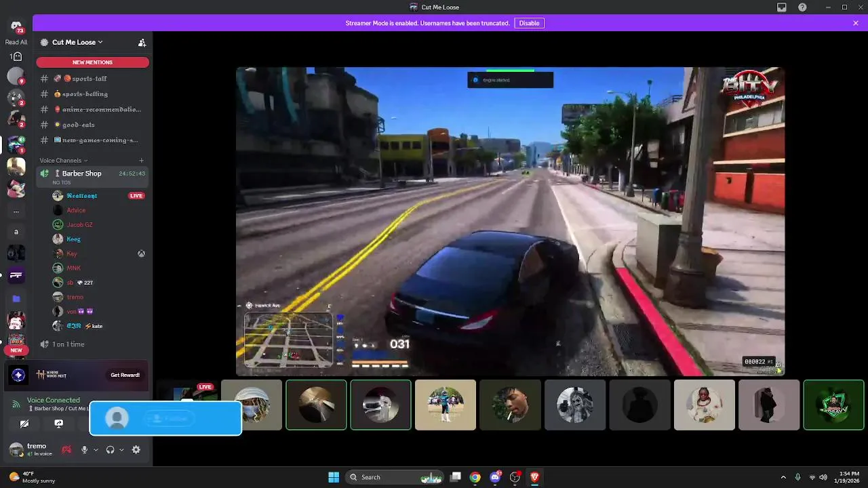Jump to New Mentions
The width and height of the screenshot is (868, 488).
[93, 62]
